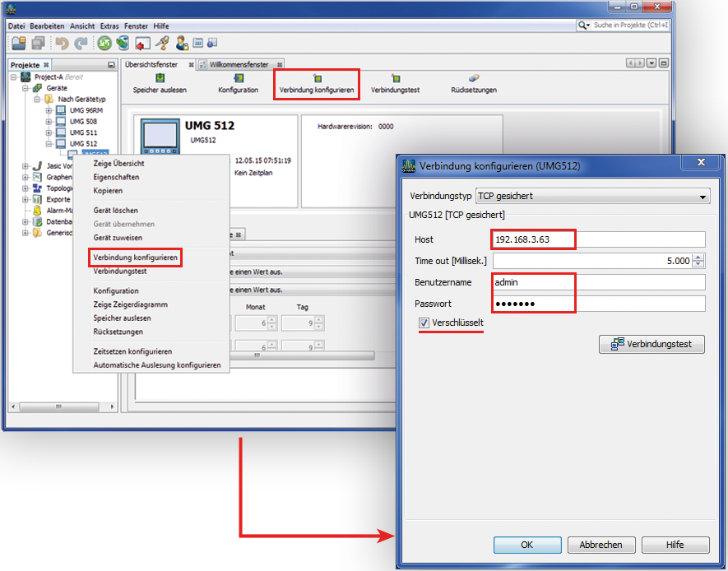This screenshot has width=728, height=571.
Task: Click the Speicher auslesen toolbar icon
Action: click(160, 78)
